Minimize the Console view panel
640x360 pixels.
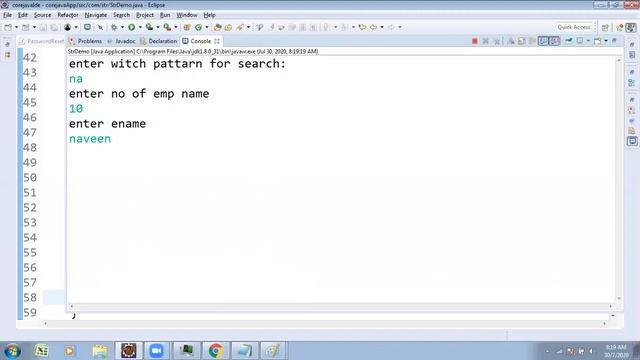tap(614, 41)
